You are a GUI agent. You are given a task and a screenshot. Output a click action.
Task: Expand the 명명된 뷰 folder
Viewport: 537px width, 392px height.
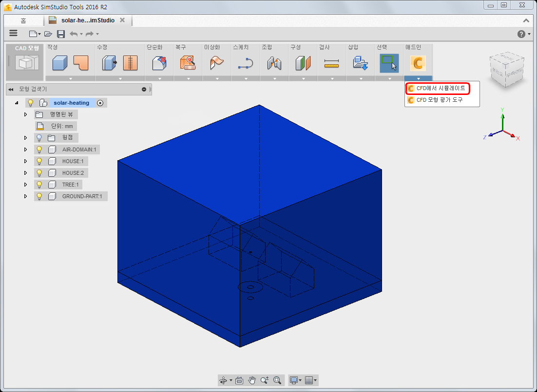click(25, 114)
